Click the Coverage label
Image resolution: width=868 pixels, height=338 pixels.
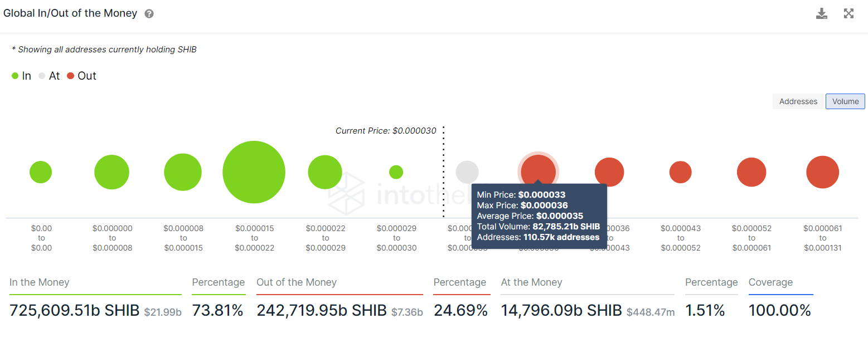click(770, 282)
